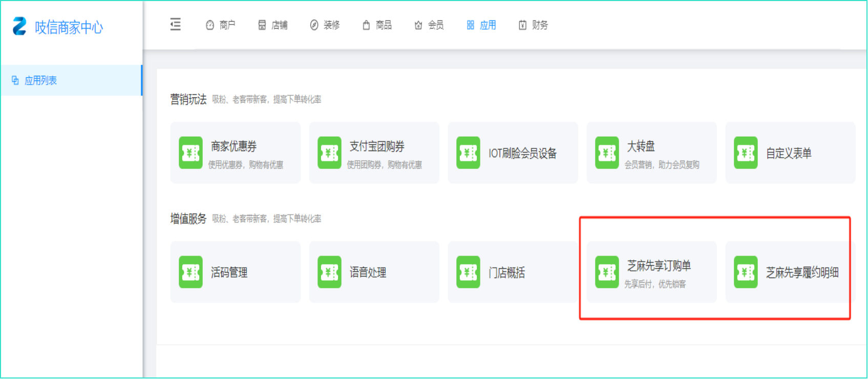Select 应用列表 in the left sidebar
The width and height of the screenshot is (868, 379).
40,80
